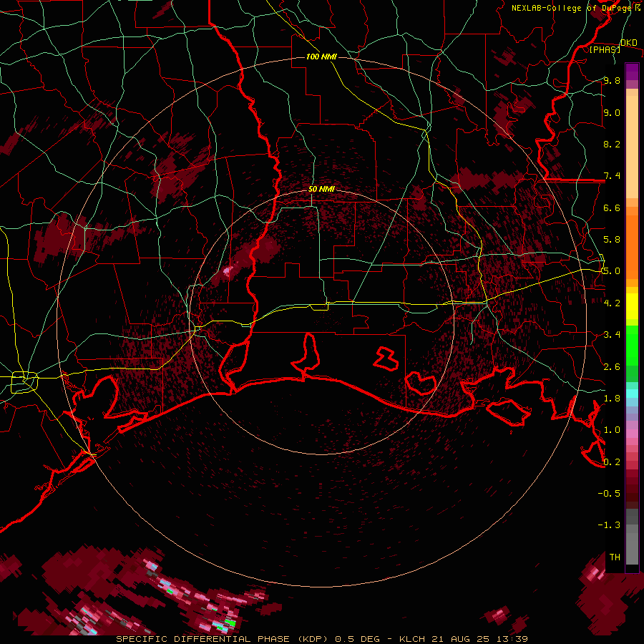This screenshot has width=644, height=644.
Task: Click the 7.4 value on color scale
Action: tap(612, 176)
